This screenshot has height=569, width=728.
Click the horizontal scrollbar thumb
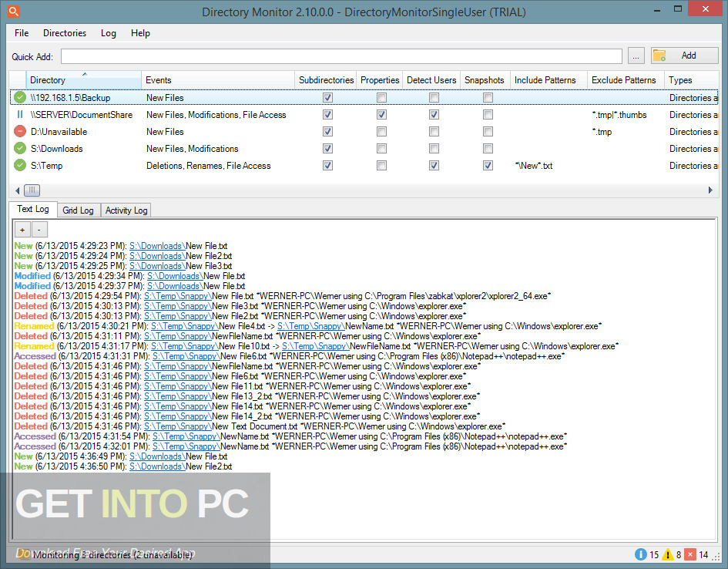point(32,190)
